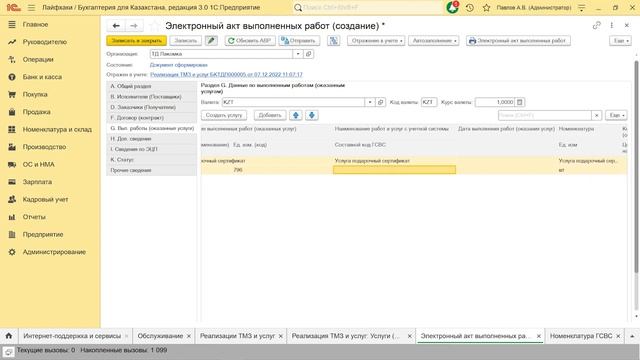Expand the currency KZT dropdown arrow
This screenshot has width=640, height=360.
[370, 102]
